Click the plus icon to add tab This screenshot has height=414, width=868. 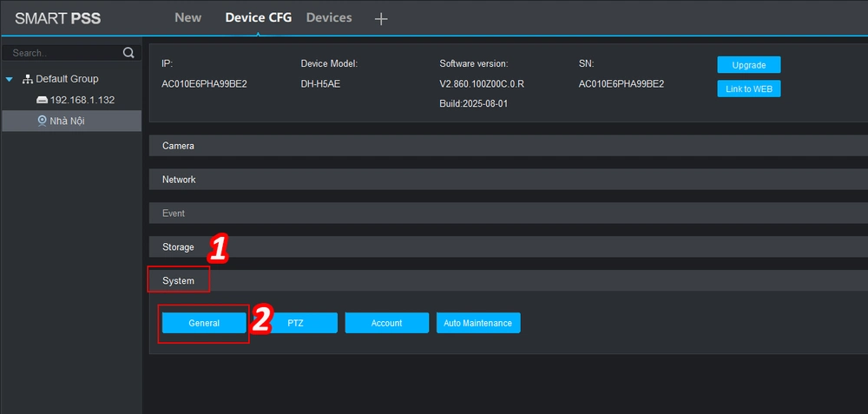[x=381, y=19]
